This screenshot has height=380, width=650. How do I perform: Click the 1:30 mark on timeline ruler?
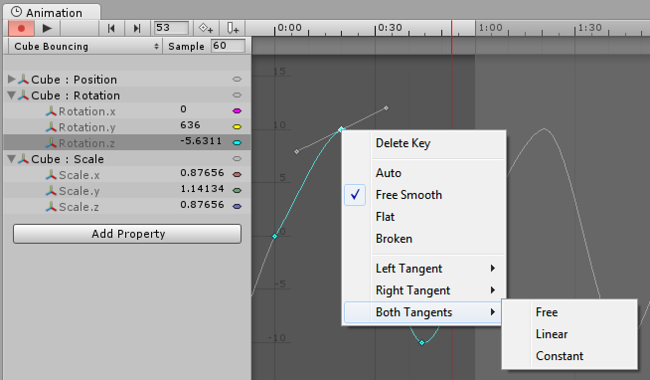[x=589, y=28]
